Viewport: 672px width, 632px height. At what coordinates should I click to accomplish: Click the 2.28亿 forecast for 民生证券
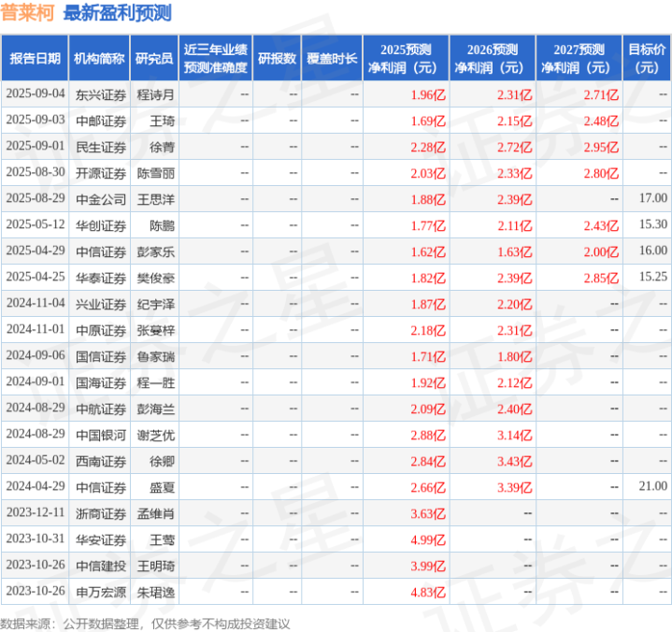tap(428, 147)
